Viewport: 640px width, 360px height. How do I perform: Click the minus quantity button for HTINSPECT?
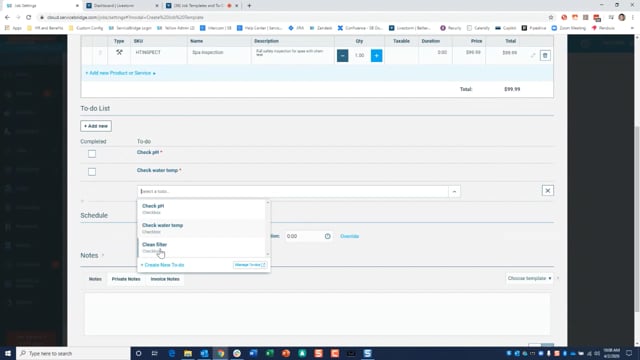click(342, 56)
